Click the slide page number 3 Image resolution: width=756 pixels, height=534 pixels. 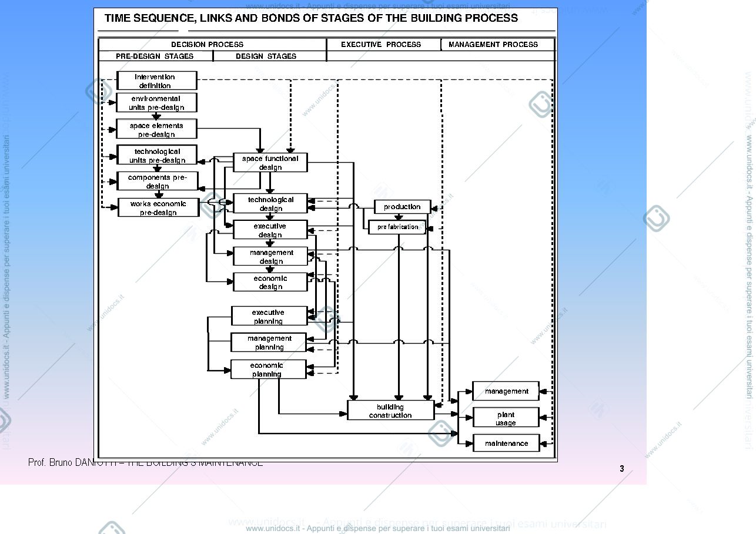point(622,469)
